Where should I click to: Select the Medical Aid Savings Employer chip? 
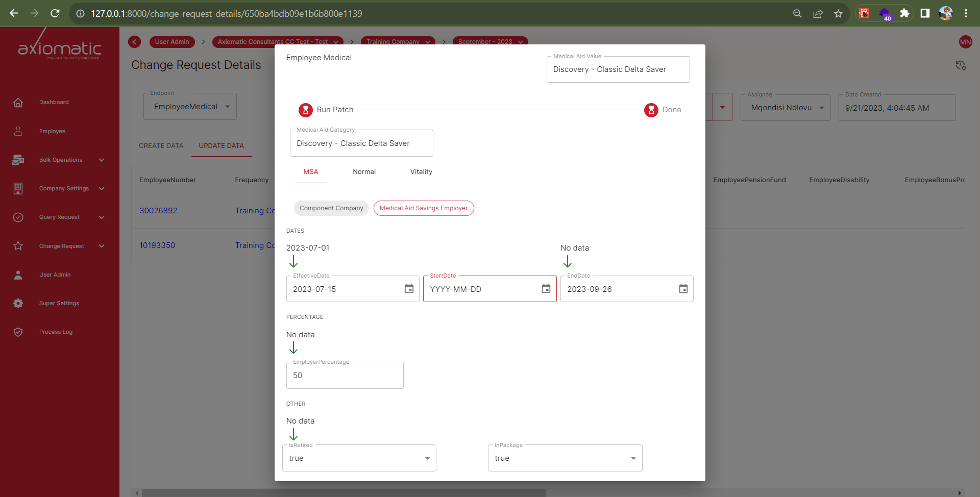pos(424,208)
